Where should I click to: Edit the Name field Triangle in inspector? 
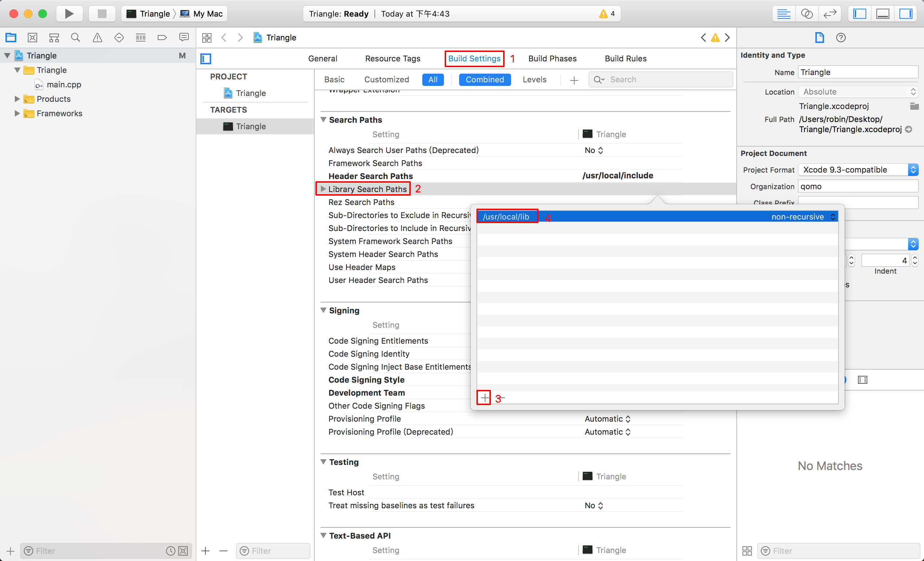(x=858, y=72)
